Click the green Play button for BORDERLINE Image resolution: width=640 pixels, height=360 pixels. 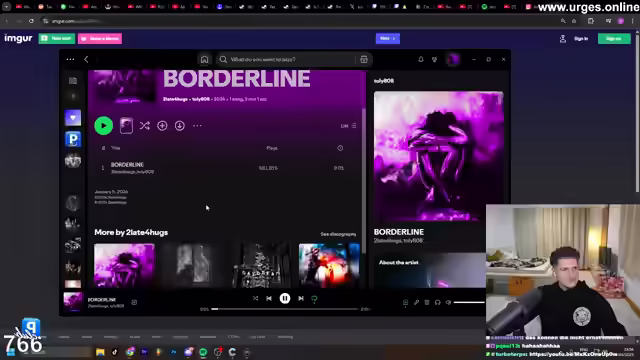click(104, 126)
